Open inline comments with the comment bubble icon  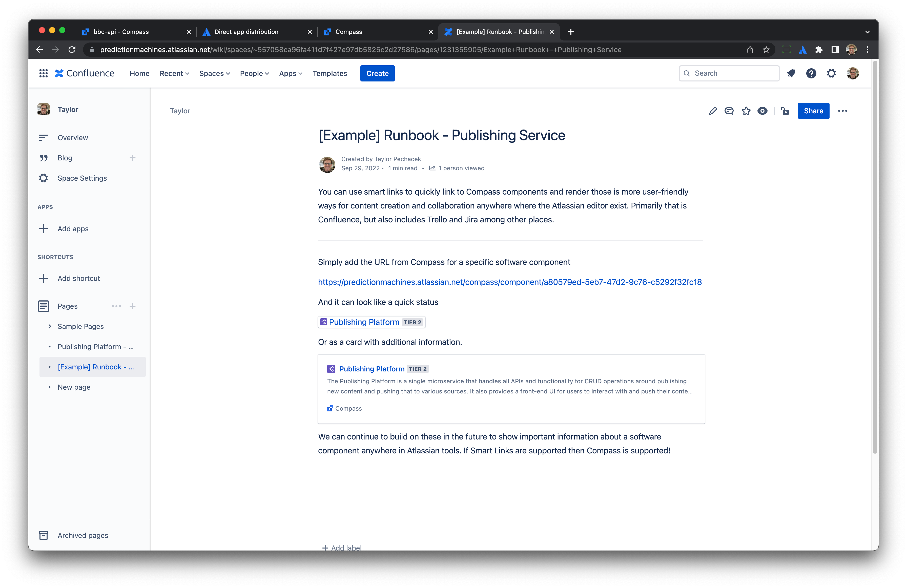tap(729, 111)
